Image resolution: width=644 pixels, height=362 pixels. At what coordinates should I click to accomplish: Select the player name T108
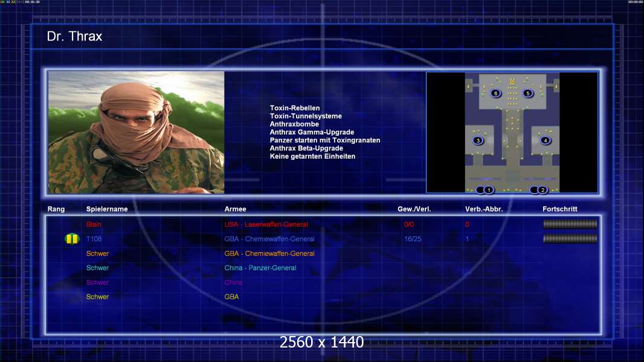[94, 238]
